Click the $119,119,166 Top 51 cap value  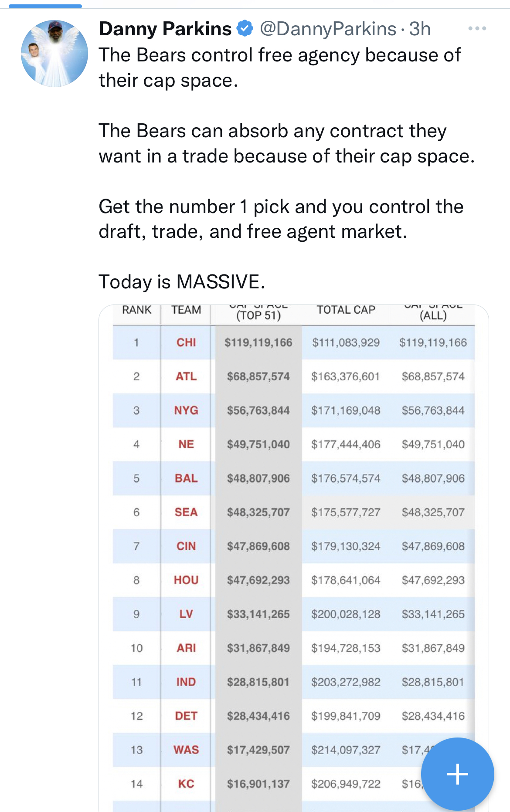(x=258, y=342)
